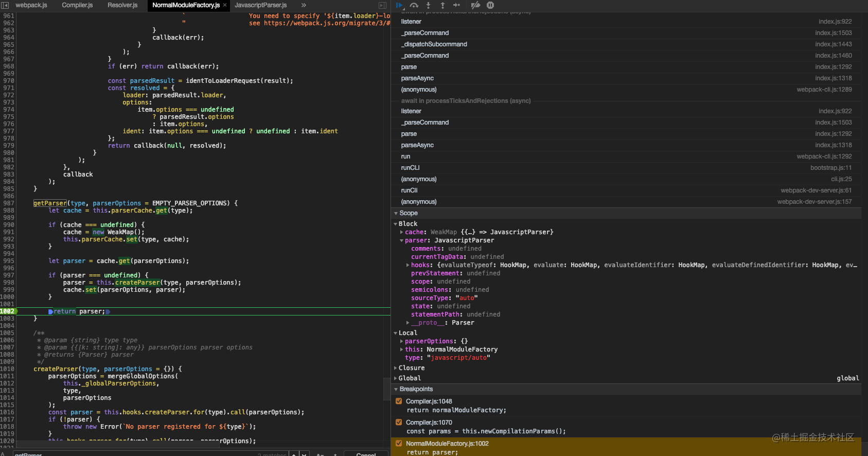The width and height of the screenshot is (868, 456).
Task: Expand the parserOptions variable
Action: [x=401, y=341]
